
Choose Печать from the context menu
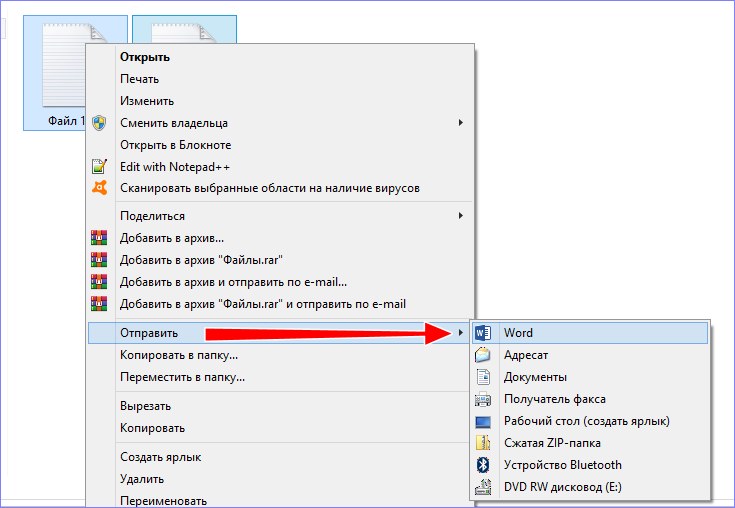[280, 79]
